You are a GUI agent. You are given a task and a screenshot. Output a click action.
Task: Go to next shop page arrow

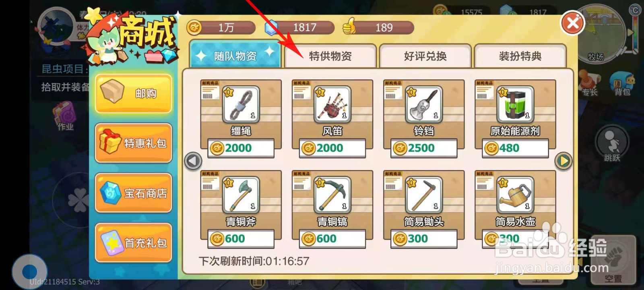[x=563, y=161]
